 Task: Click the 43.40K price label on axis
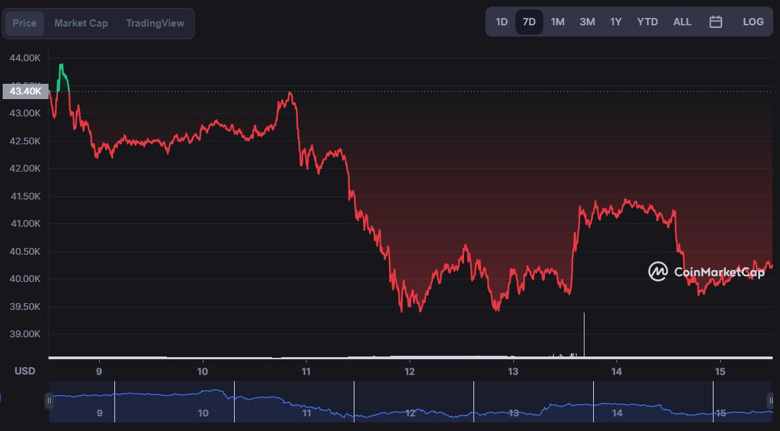pos(25,91)
